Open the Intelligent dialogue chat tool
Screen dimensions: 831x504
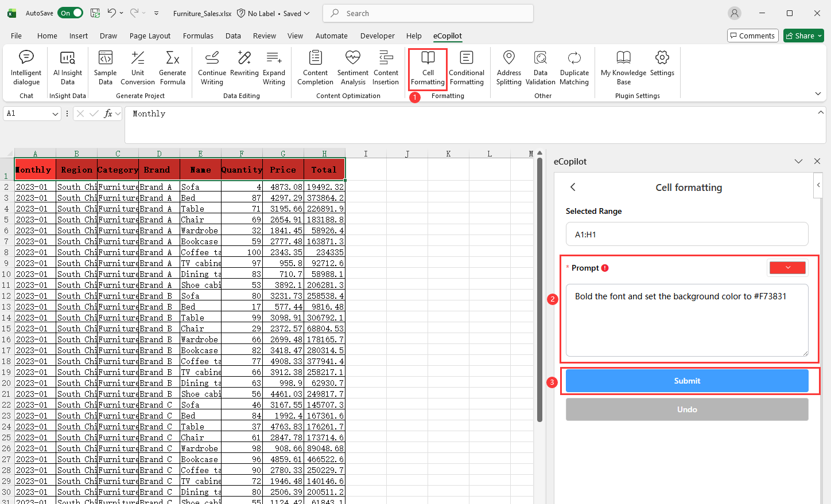(26, 68)
